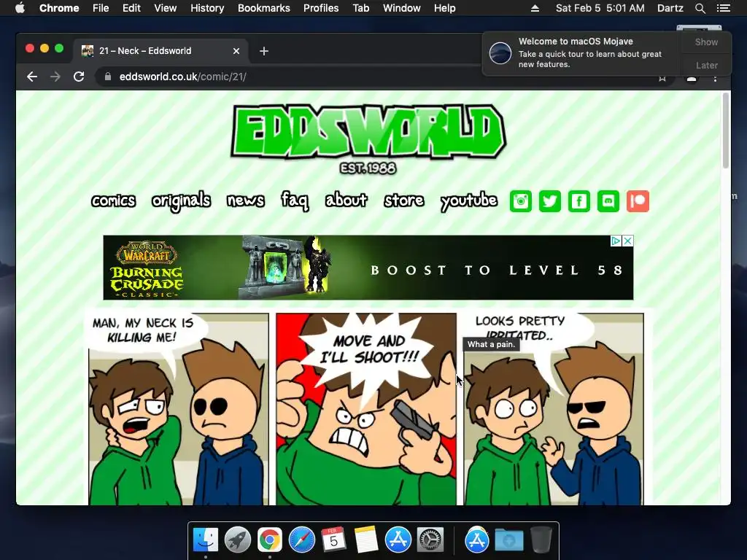This screenshot has width=747, height=560.
Task: Click Show on the Mojave notification
Action: click(x=706, y=42)
